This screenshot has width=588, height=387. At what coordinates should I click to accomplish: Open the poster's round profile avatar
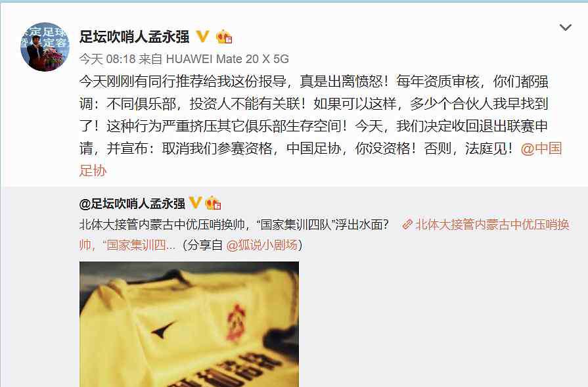pos(45,47)
